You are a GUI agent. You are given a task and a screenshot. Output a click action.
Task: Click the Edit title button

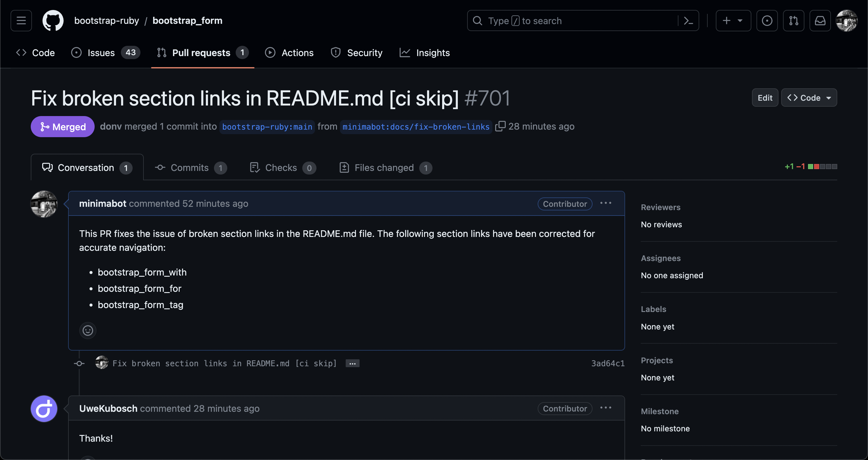[x=765, y=98]
